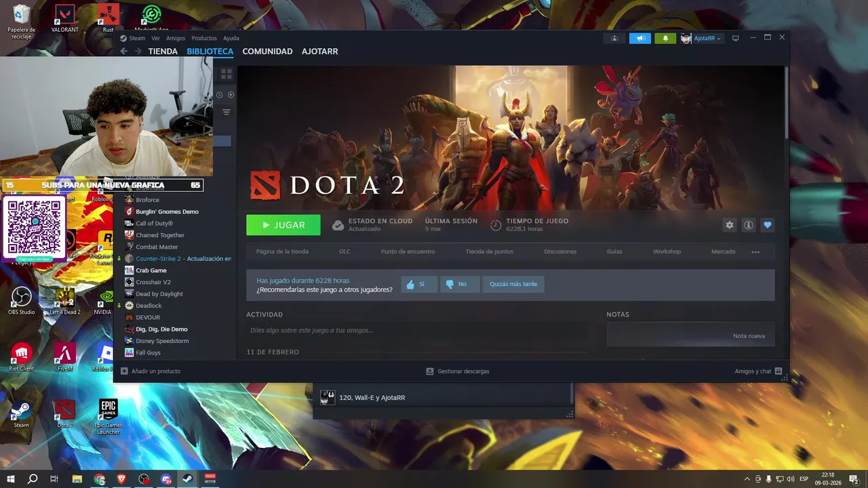Select Broforce in library list
This screenshot has height=488, width=868.
coord(147,200)
